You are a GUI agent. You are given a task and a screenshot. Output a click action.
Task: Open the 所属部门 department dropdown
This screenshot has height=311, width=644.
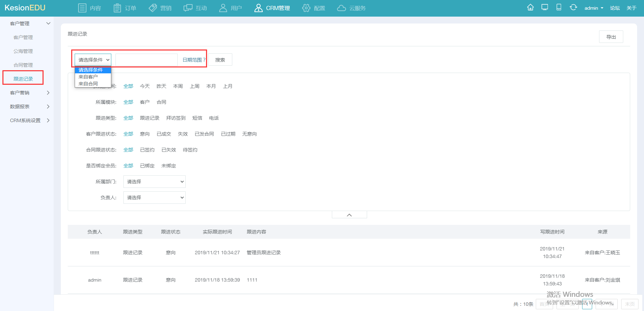[x=155, y=182]
